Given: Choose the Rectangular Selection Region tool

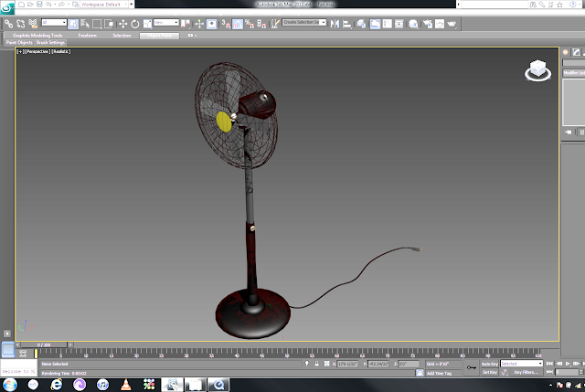Looking at the screenshot, I should 97,24.
